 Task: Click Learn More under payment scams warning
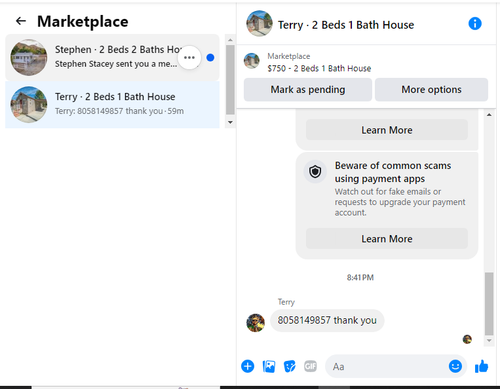coord(387,239)
